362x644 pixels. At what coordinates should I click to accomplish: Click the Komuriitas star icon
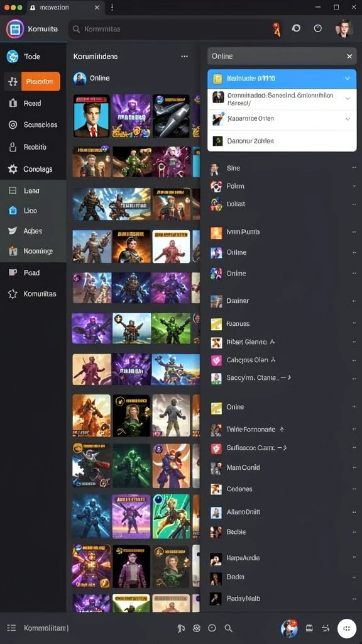coord(13,294)
